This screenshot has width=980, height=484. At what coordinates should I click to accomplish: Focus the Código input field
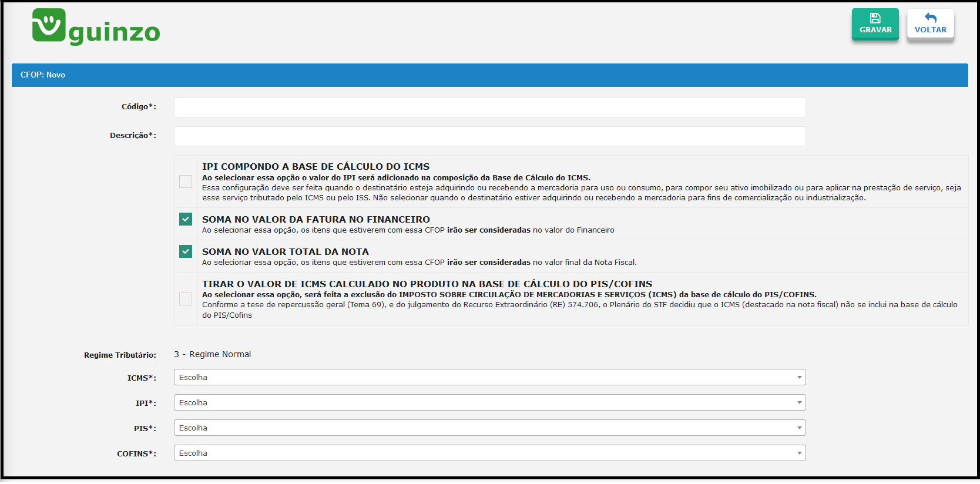(489, 107)
